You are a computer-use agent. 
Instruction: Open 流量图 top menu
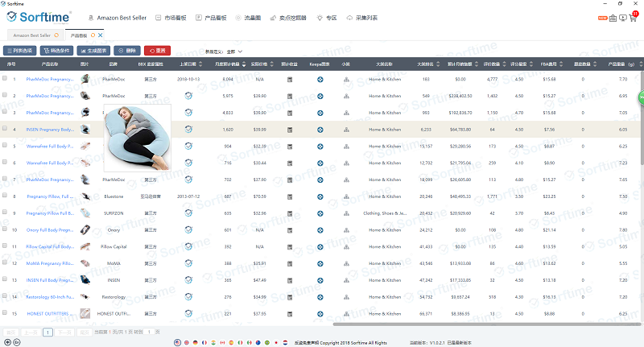pos(248,18)
